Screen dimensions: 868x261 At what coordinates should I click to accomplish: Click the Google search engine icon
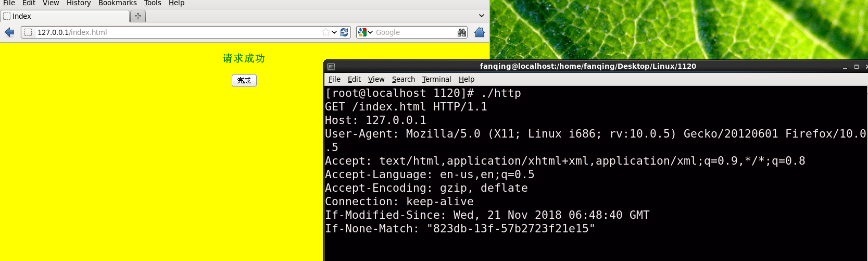click(362, 32)
